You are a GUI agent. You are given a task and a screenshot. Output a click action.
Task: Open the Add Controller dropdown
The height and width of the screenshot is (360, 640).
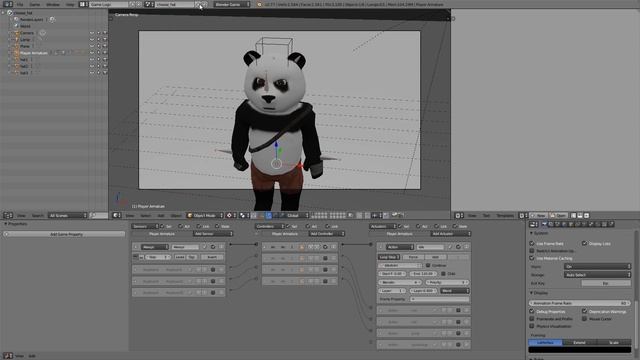click(327, 234)
